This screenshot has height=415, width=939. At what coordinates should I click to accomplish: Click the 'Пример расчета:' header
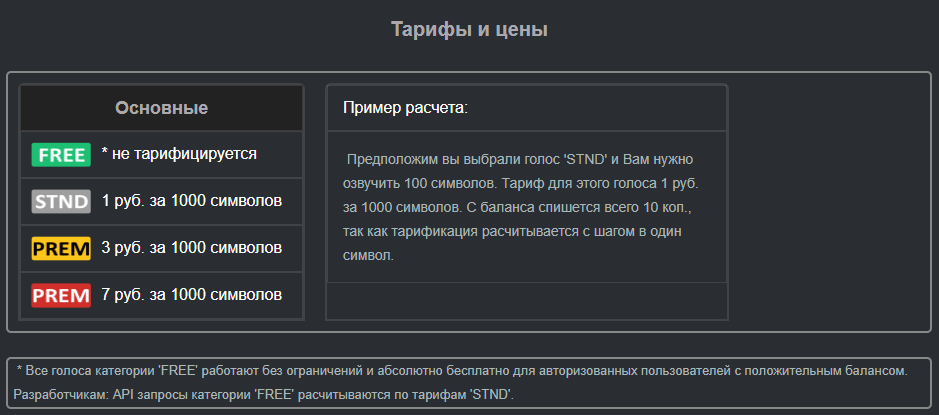405,107
